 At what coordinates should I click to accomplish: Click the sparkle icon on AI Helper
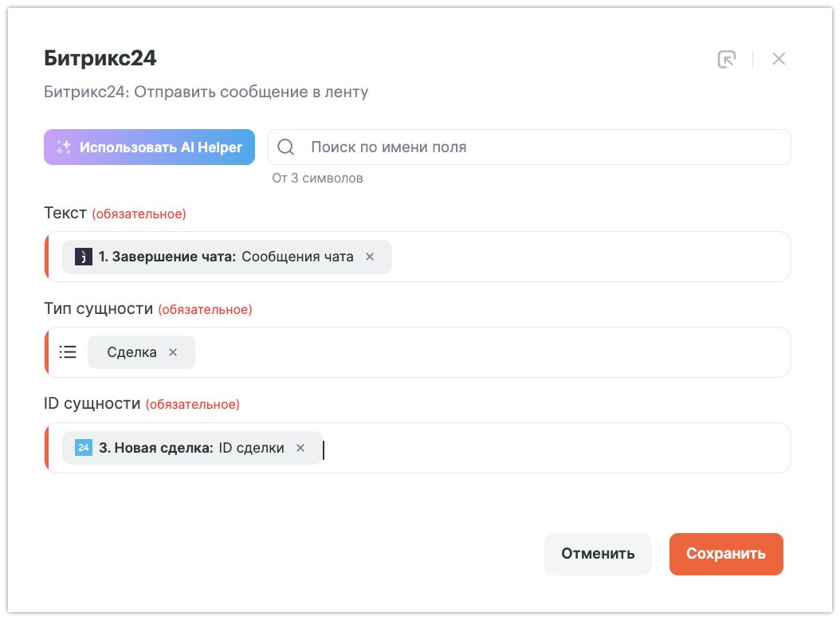tap(64, 147)
